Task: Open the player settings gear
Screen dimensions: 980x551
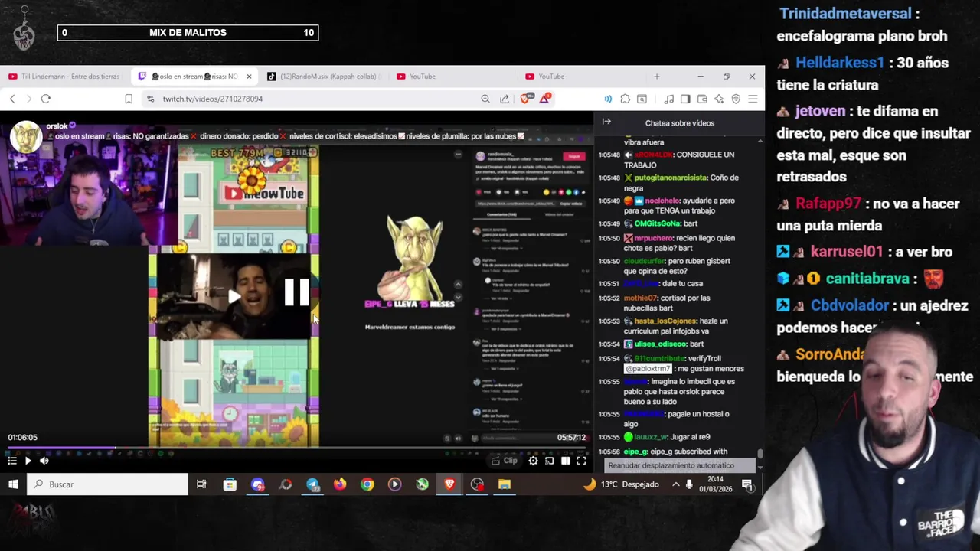Action: [x=533, y=461]
